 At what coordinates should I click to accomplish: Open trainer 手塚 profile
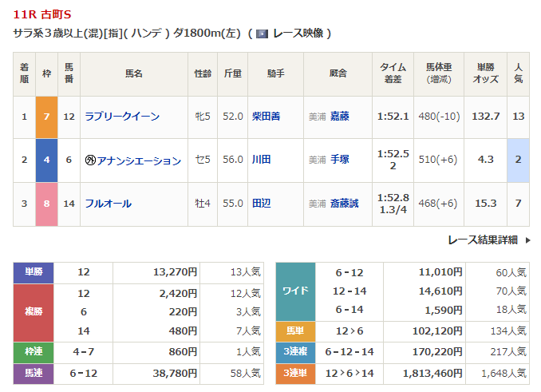(339, 160)
